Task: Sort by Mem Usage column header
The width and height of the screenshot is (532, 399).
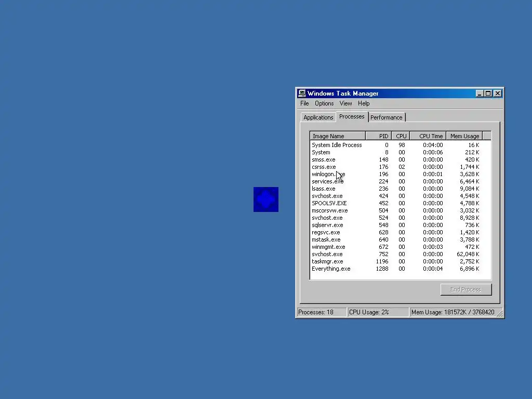Action: (464, 136)
